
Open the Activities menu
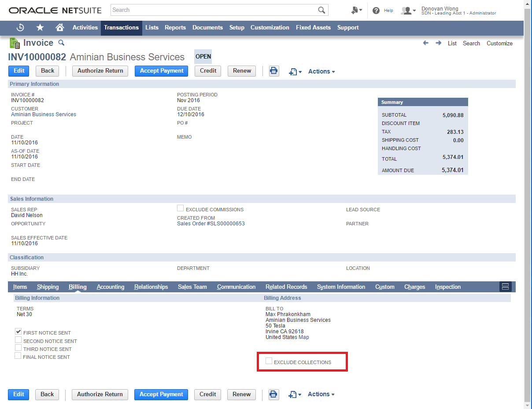pyautogui.click(x=85, y=27)
